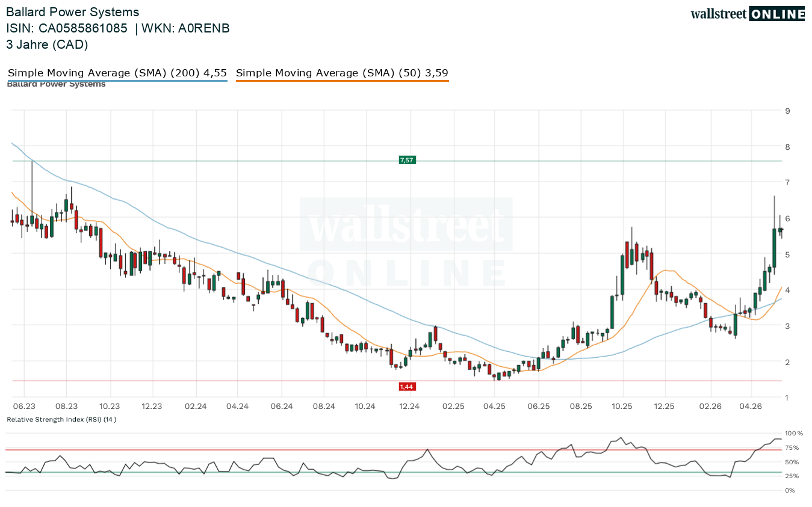
Task: Click the price axis value 2
Action: (787, 362)
